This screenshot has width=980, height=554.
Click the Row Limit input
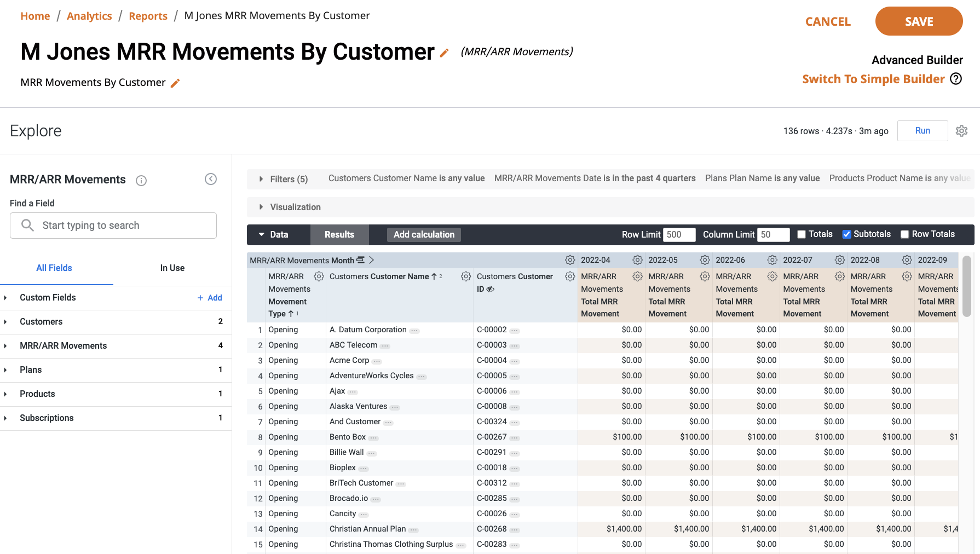point(679,234)
